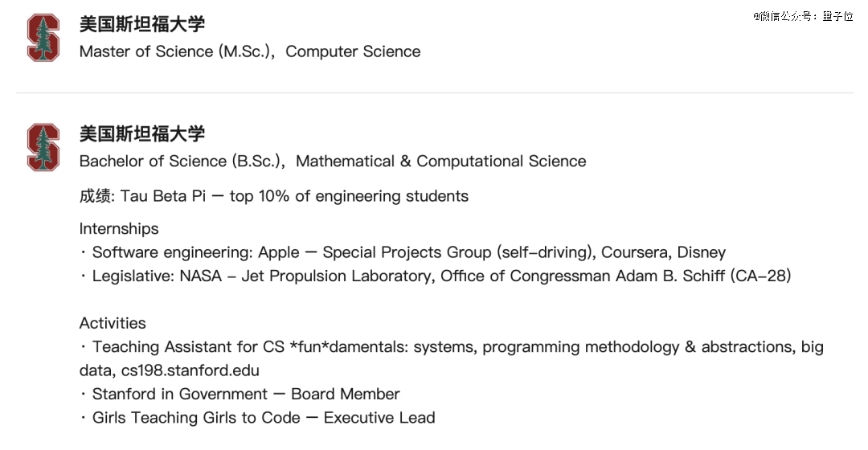Click the Stanford logo beside the Bachelor's degree
The height and width of the screenshot is (450, 868).
tap(43, 147)
